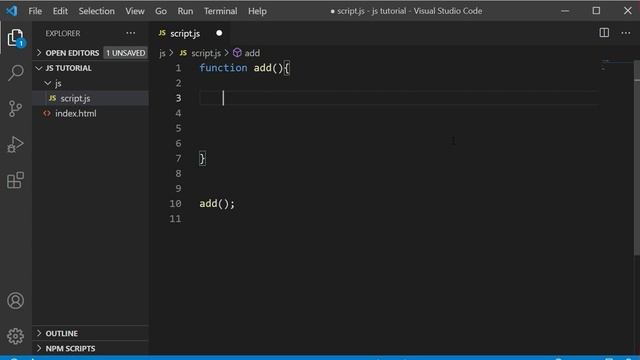The height and width of the screenshot is (360, 640).
Task: Open the Edit menu
Action: (60, 11)
